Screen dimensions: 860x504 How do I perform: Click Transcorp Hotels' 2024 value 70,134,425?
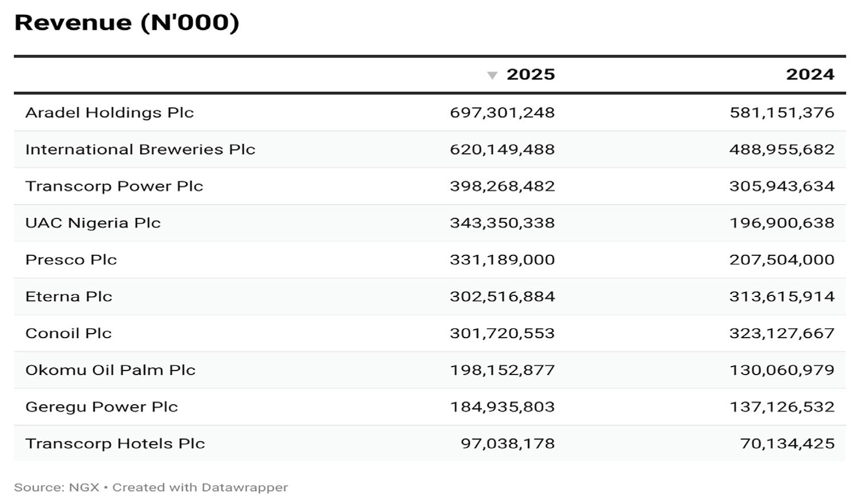(788, 444)
